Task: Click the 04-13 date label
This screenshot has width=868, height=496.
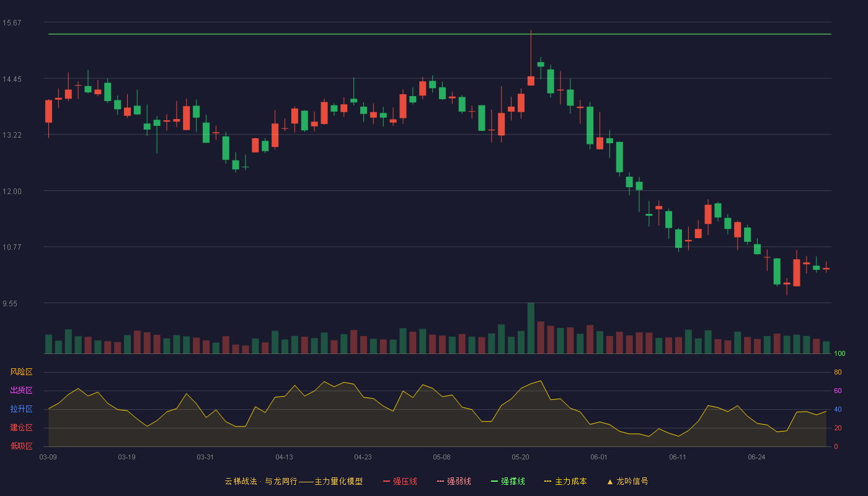Action: (284, 457)
